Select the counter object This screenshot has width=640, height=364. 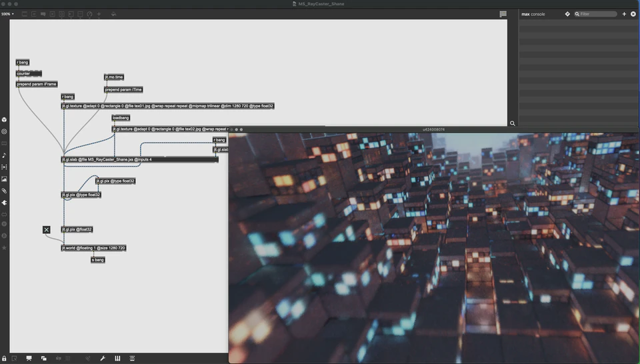pos(29,74)
